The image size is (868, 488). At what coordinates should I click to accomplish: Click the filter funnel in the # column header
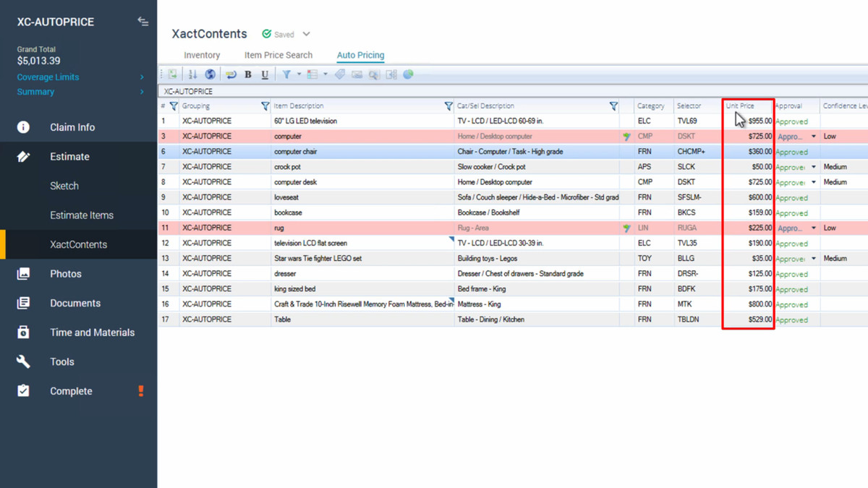tap(174, 106)
